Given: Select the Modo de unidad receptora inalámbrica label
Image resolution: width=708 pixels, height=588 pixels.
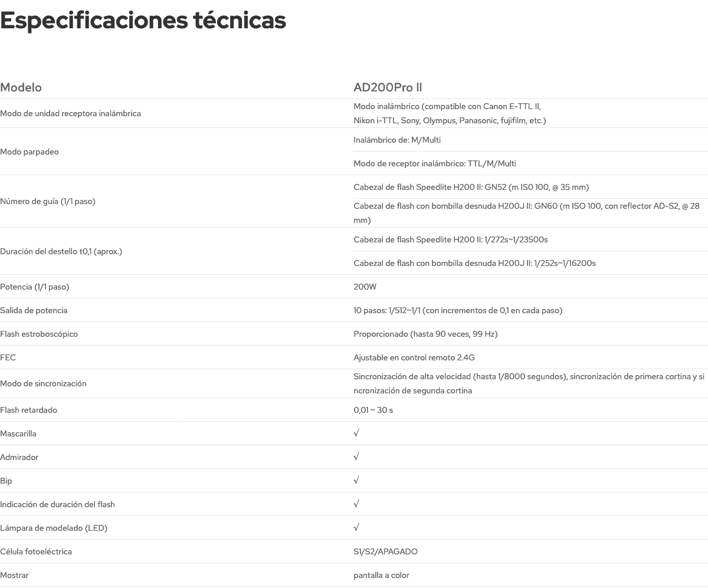Looking at the screenshot, I should (x=70, y=113).
